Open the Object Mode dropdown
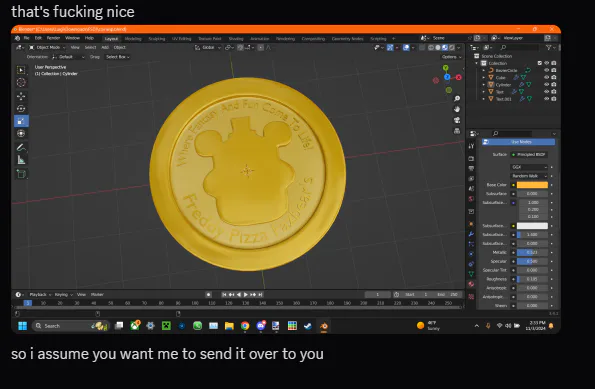595x389 pixels. [x=47, y=47]
